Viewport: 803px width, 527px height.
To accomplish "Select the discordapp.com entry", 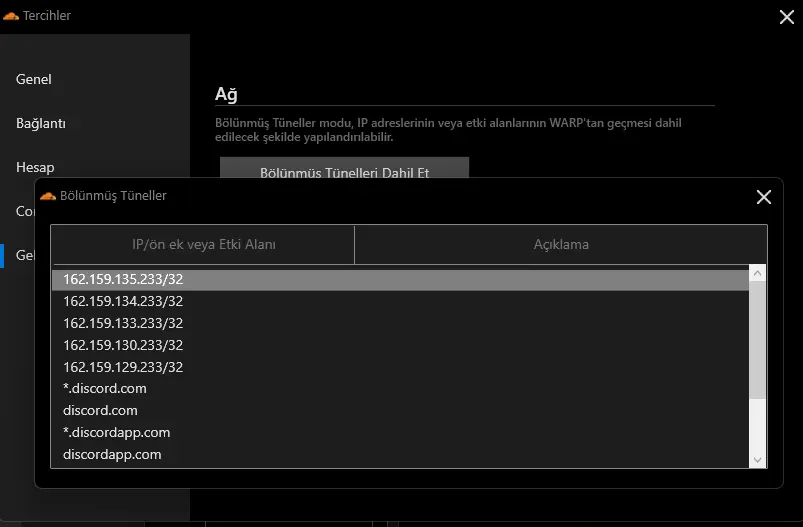I will (x=400, y=455).
